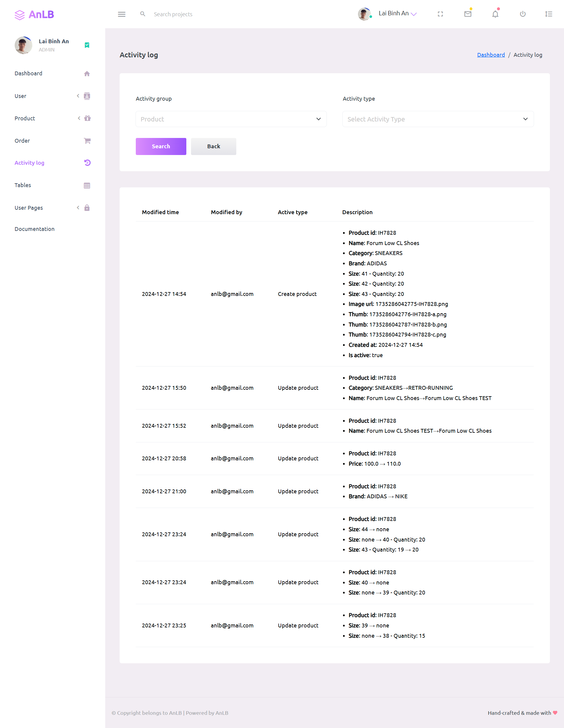
Task: Follow the Dashboard breadcrumb link
Action: pos(491,55)
